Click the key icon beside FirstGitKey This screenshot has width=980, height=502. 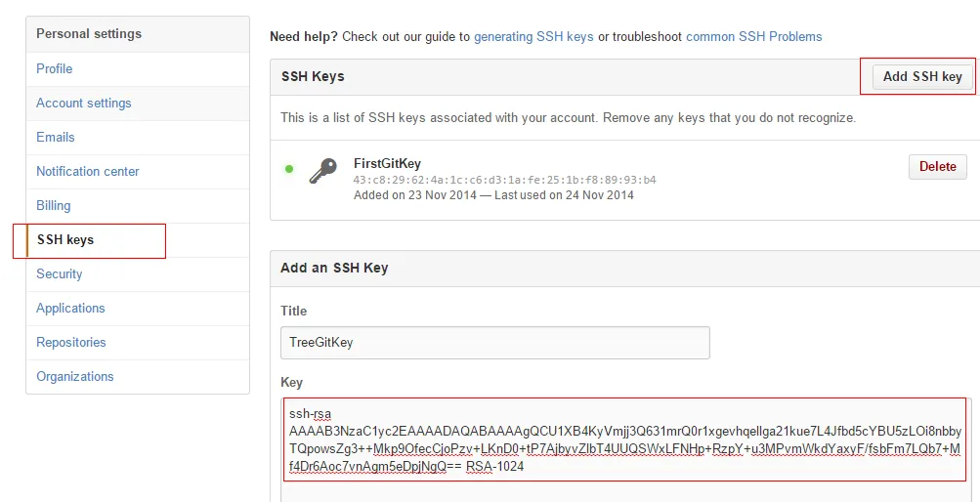pos(323,171)
